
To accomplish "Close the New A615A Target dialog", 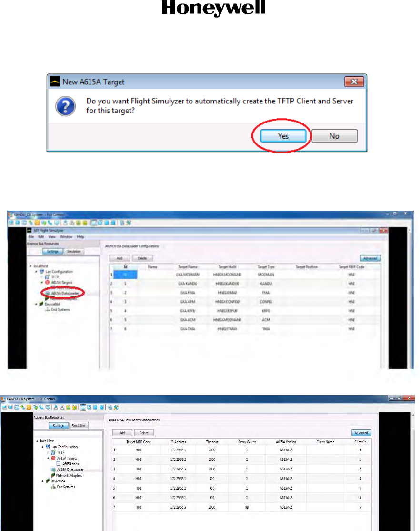I will pos(354,82).
